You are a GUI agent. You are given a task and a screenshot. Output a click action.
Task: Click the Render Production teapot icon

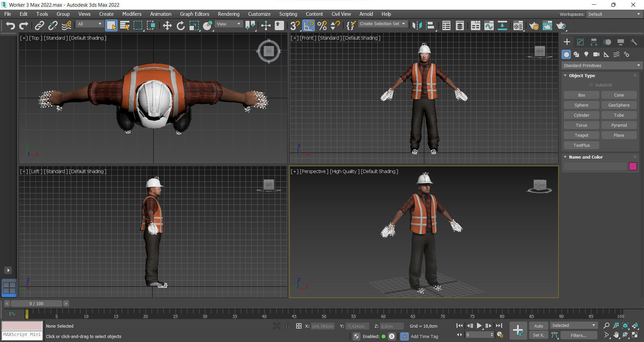pos(561,26)
